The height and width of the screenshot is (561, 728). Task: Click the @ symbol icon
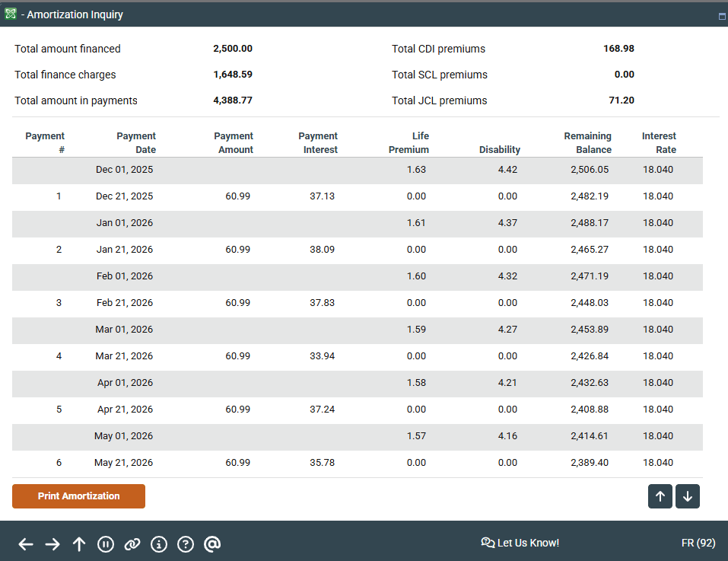pyautogui.click(x=213, y=543)
